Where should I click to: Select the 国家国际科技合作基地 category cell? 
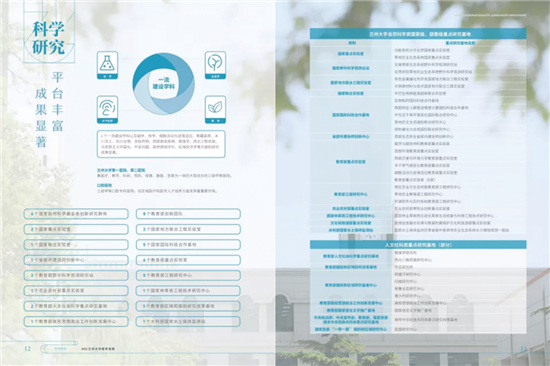(351, 115)
